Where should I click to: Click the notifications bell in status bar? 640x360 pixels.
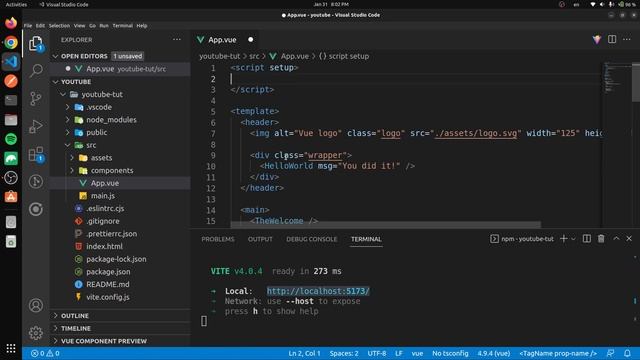[627, 353]
